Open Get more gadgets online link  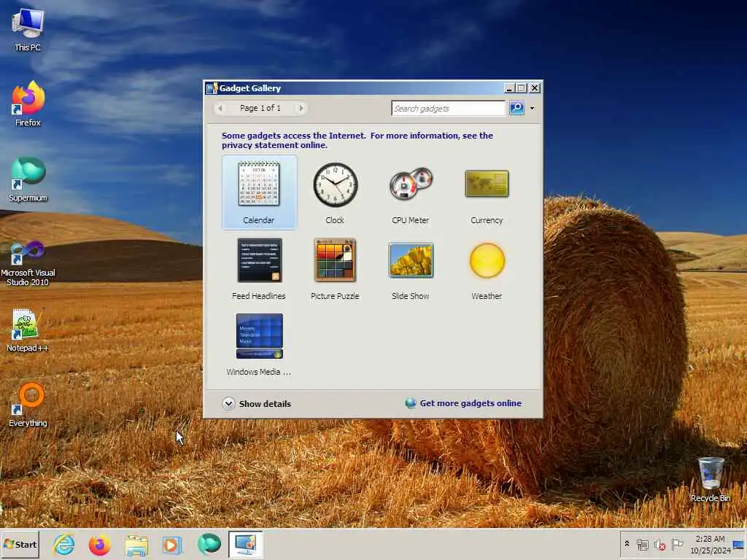click(471, 403)
